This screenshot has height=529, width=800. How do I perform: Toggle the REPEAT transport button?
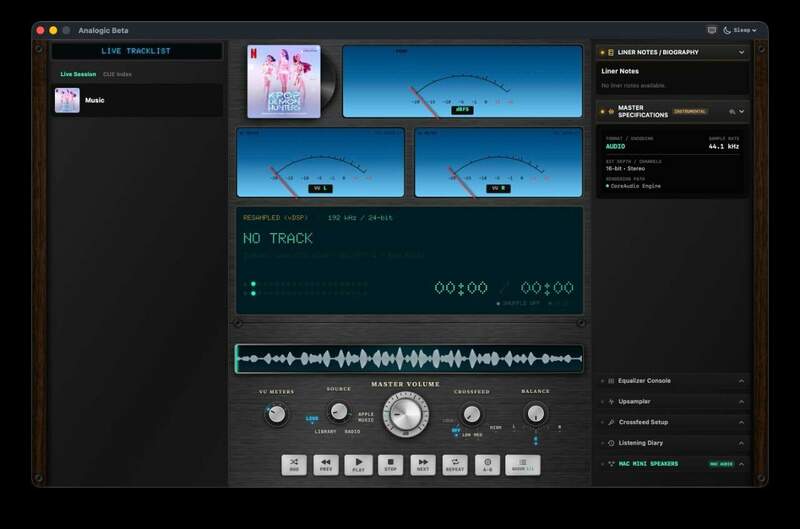(x=455, y=465)
